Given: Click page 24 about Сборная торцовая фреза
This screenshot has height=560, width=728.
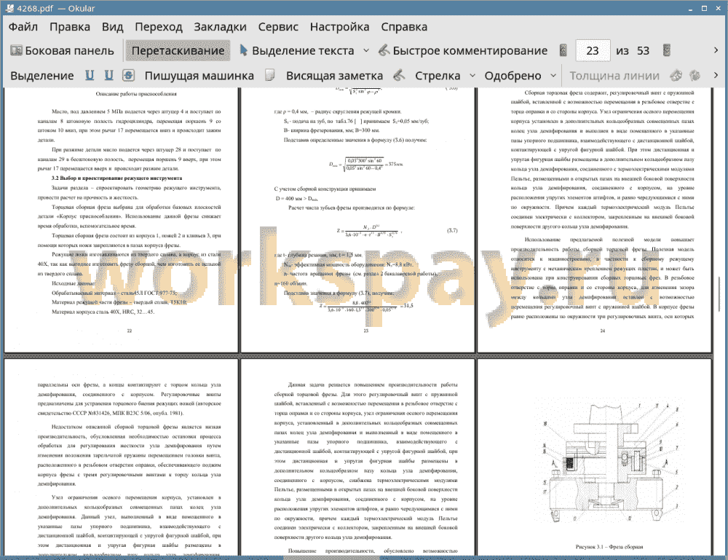Looking at the screenshot, I should click(594, 220).
